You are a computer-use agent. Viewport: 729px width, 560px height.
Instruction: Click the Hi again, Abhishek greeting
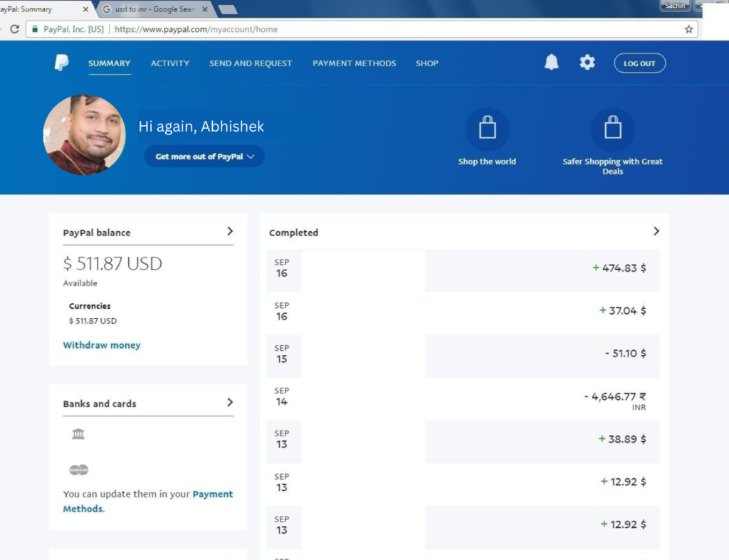[x=201, y=126]
